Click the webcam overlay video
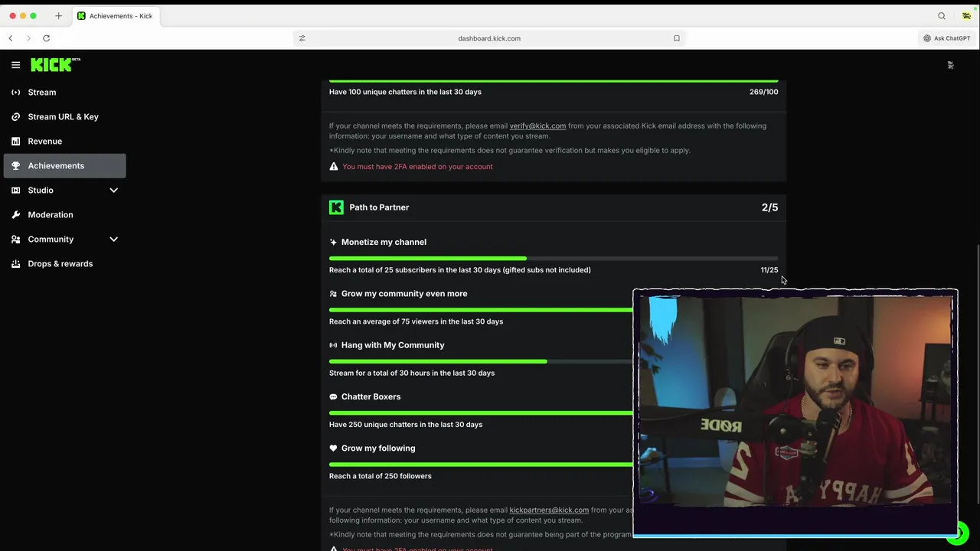This screenshot has width=980, height=551. tap(795, 413)
